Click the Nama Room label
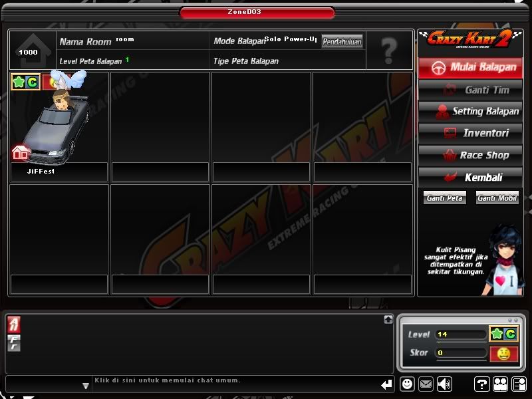532x399 pixels. coord(85,42)
